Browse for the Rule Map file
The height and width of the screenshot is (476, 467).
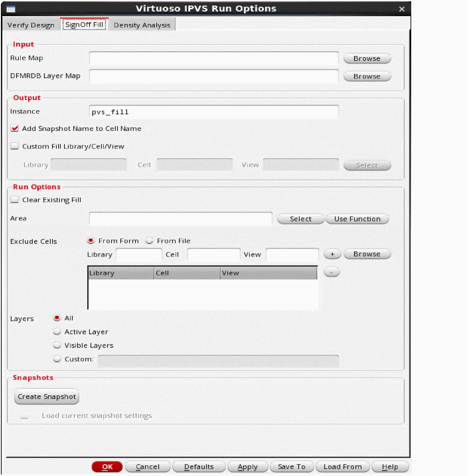click(367, 59)
